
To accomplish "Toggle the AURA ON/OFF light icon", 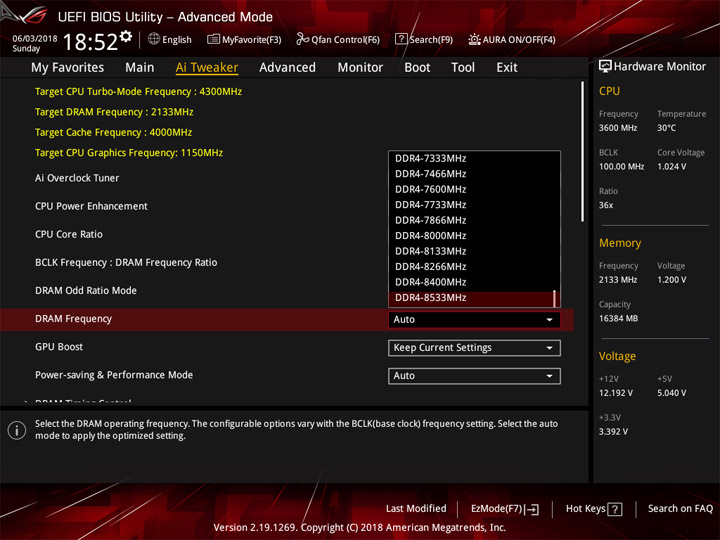I will tap(474, 39).
